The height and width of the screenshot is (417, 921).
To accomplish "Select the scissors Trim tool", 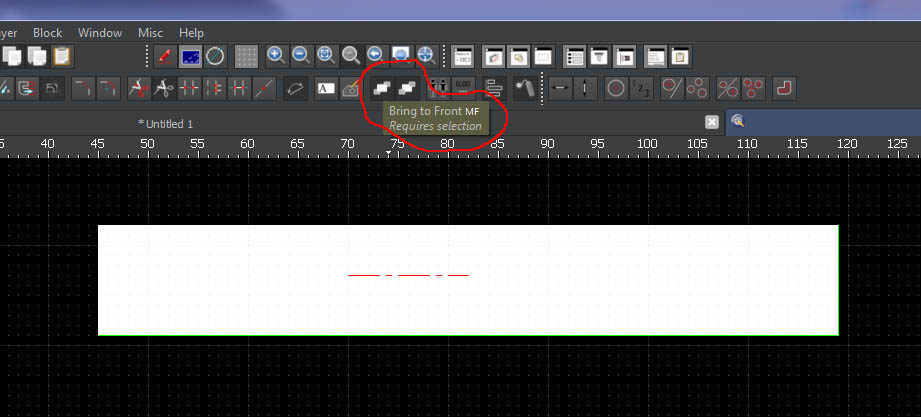I will [164, 88].
